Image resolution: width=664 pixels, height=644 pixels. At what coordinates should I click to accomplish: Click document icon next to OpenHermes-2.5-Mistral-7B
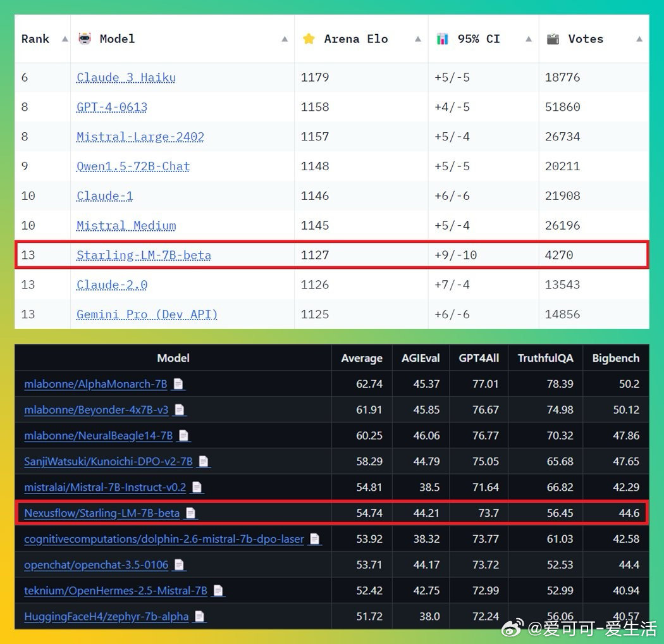pos(218,591)
